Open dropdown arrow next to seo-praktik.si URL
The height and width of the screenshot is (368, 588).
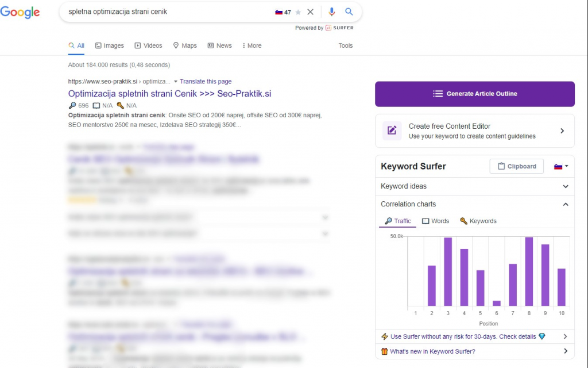pyautogui.click(x=176, y=82)
